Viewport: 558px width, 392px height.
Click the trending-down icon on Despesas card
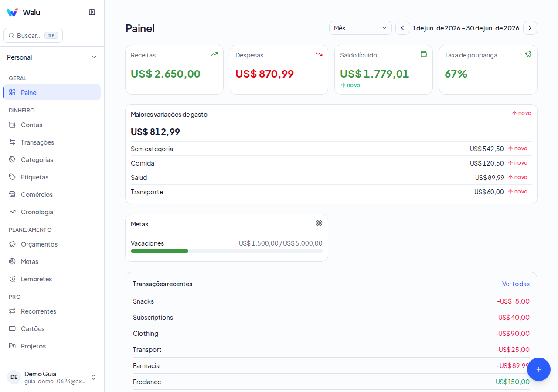[x=319, y=54]
